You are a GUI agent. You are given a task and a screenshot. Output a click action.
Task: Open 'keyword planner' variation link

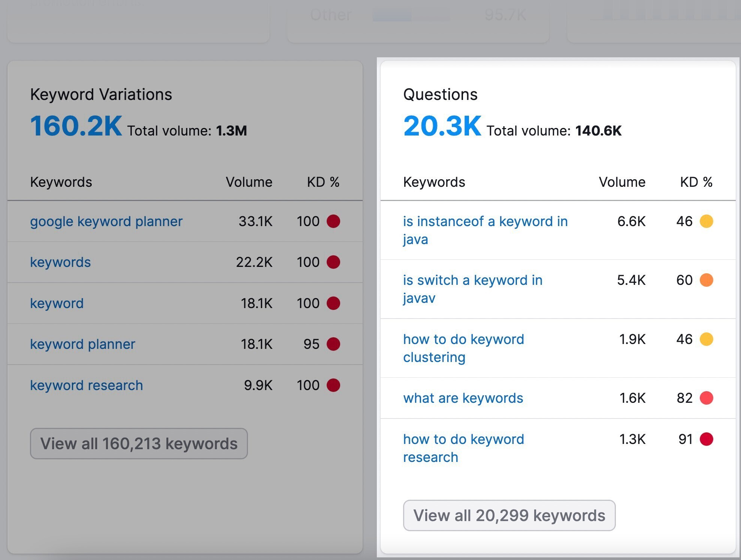[x=82, y=344]
